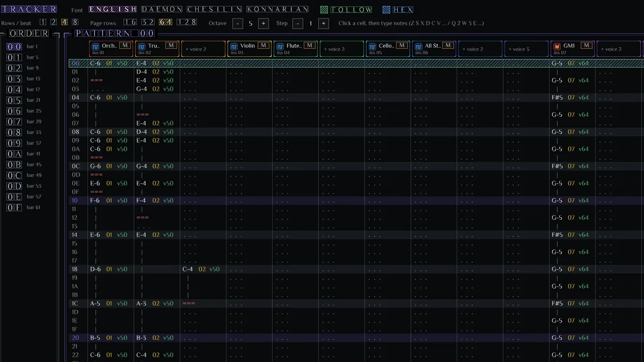This screenshot has height=362, width=644.
Task: Click the PATTERN 00 heading
Action: [115, 33]
